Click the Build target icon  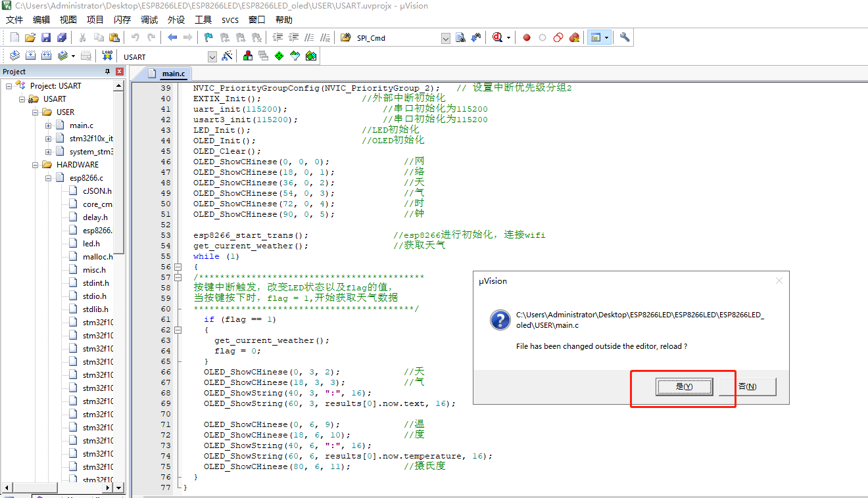30,55
